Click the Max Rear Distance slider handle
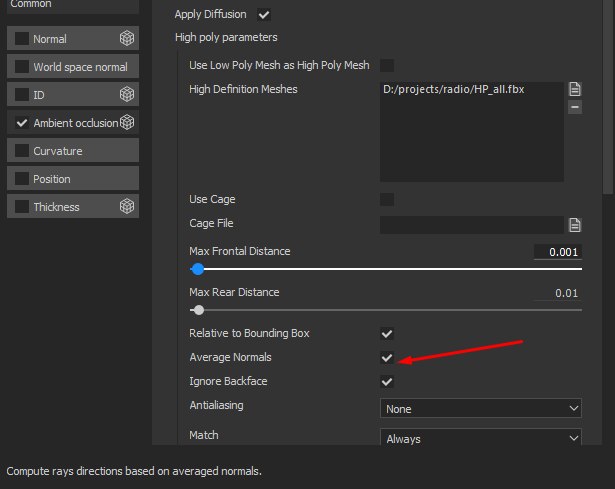Viewport: 615px width, 489px height. 199,310
